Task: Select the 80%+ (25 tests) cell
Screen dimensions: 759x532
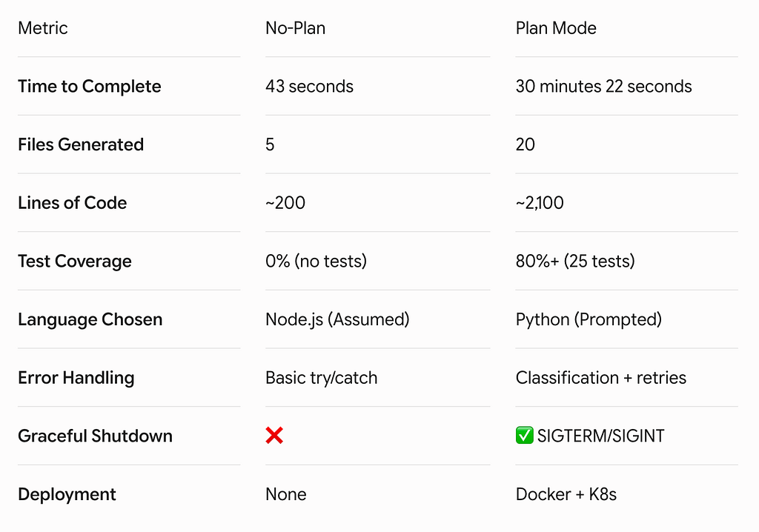Action: pyautogui.click(x=575, y=262)
